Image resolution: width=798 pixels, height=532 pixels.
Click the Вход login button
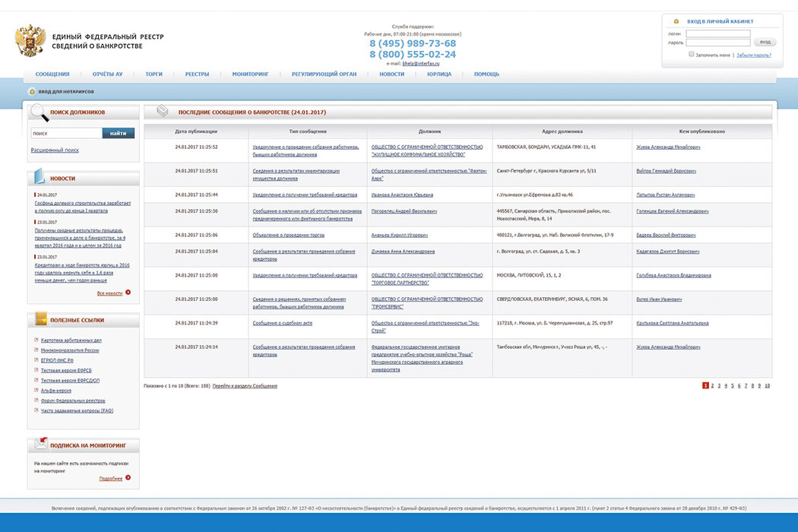click(765, 42)
